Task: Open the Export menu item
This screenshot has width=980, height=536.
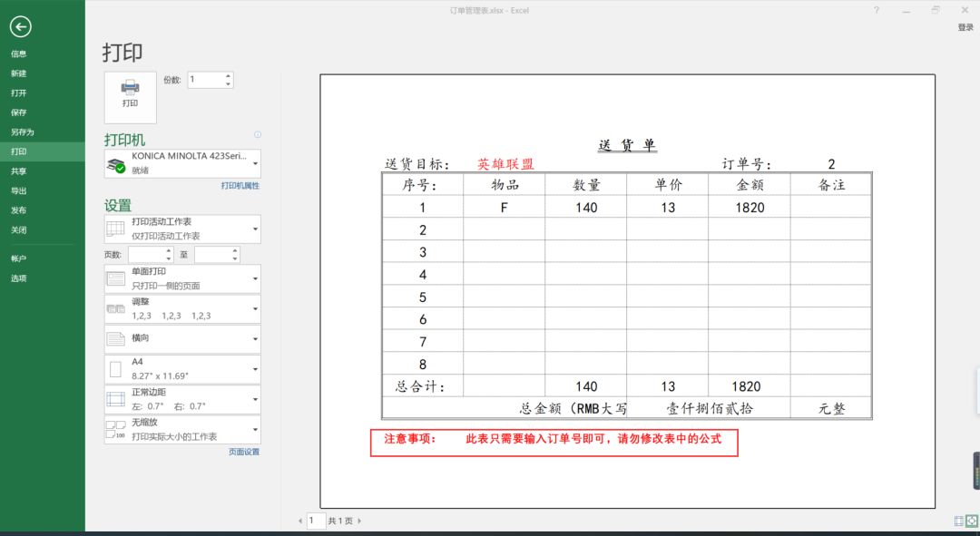Action: point(19,190)
